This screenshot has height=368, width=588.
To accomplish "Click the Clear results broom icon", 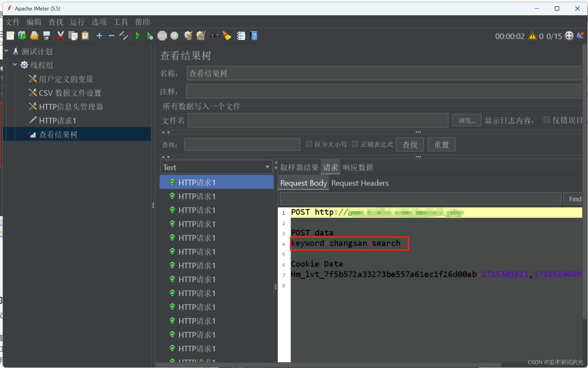I will (188, 36).
